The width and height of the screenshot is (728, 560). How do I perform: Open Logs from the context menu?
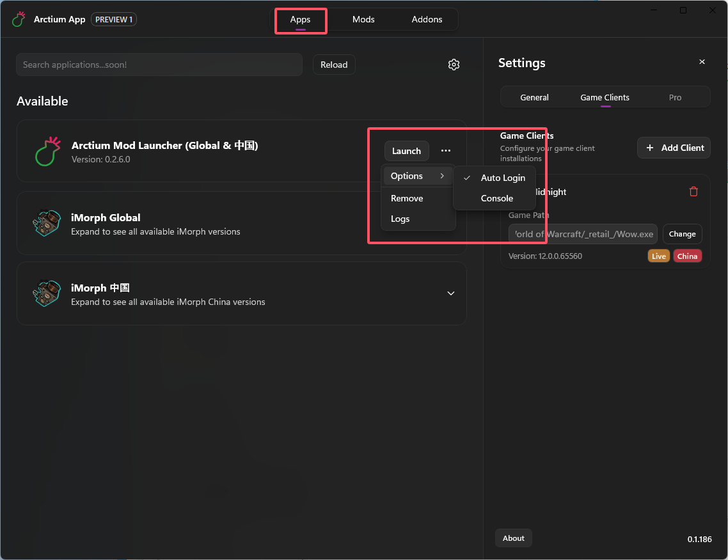click(x=400, y=219)
